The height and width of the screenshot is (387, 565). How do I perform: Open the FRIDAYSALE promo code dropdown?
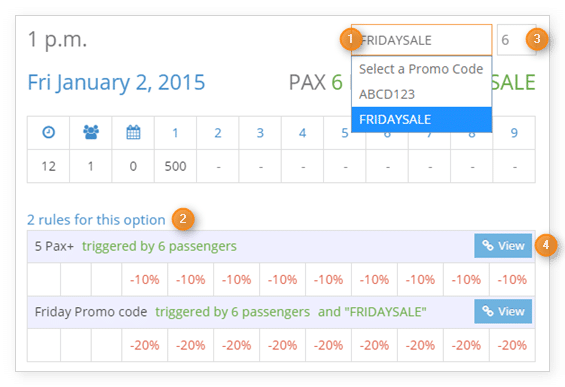pos(422,40)
